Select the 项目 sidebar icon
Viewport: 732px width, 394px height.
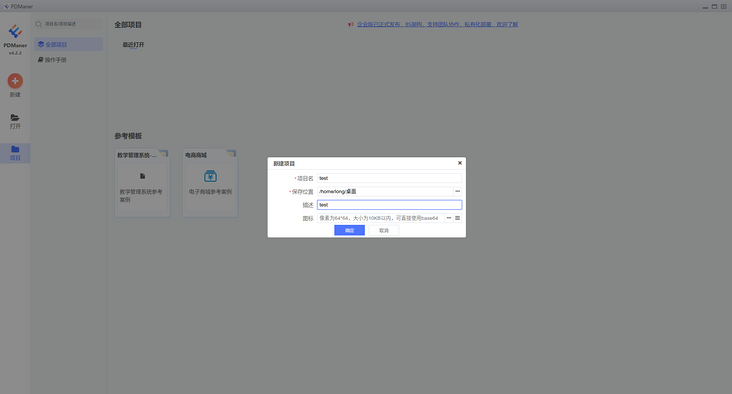click(x=15, y=153)
